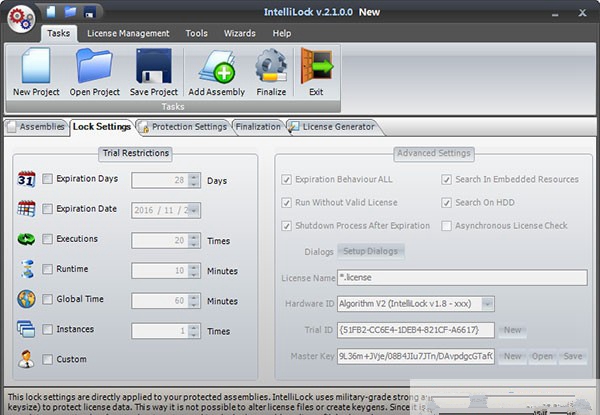Image resolution: width=600 pixels, height=415 pixels.
Task: Click the Instances stacked windows icon
Action: coord(26,329)
